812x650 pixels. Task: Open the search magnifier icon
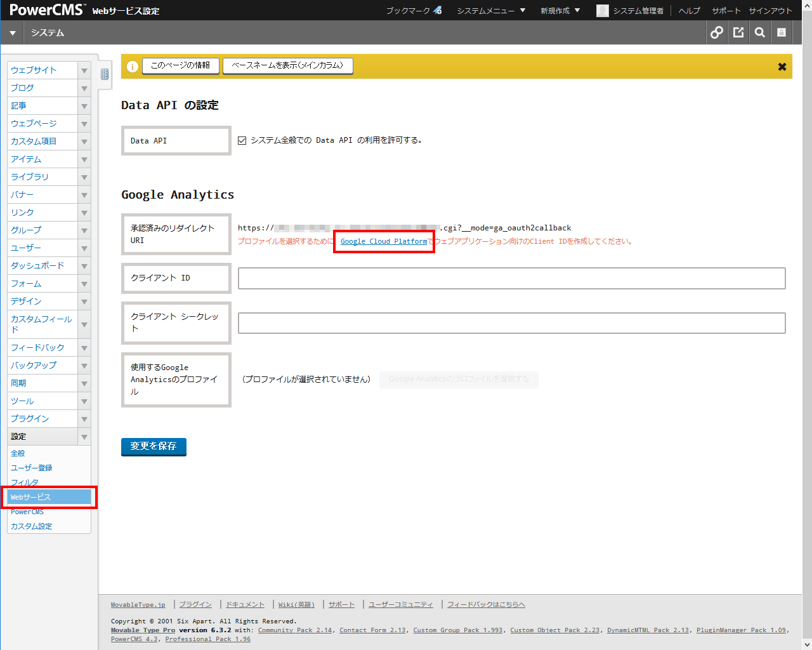click(x=760, y=32)
